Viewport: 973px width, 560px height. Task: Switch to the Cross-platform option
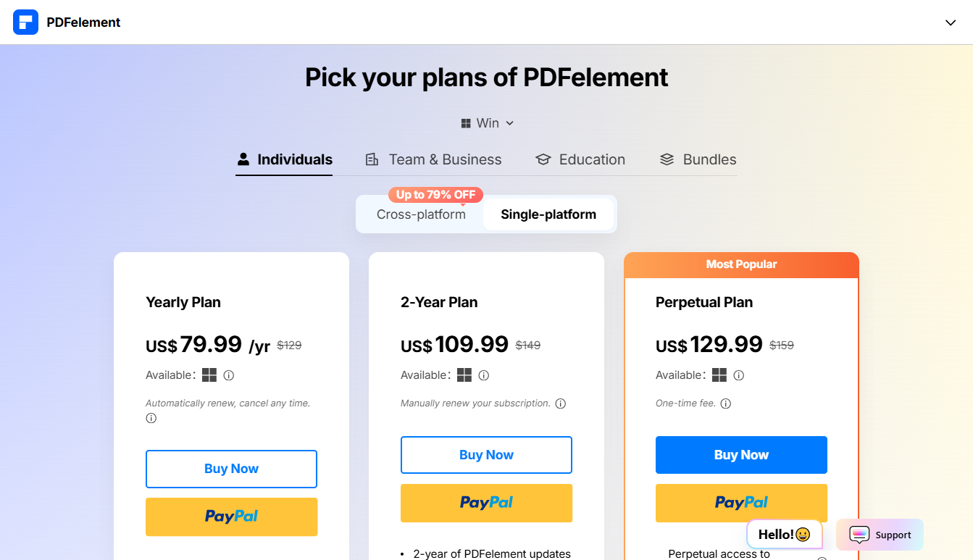(421, 214)
